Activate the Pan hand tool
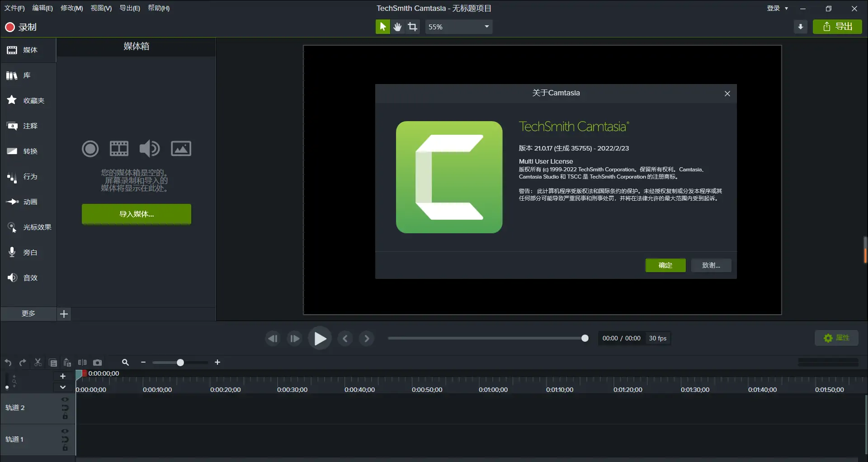Viewport: 868px width, 462px height. (x=397, y=27)
